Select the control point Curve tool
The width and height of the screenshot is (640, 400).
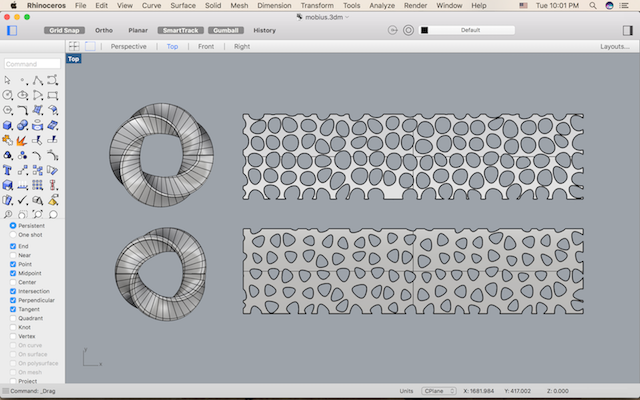pyautogui.click(x=53, y=80)
